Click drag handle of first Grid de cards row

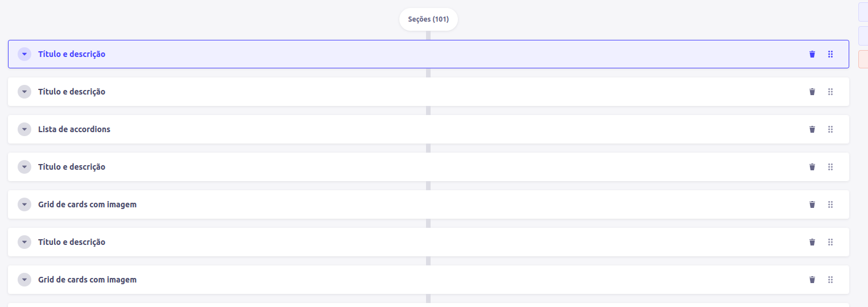pyautogui.click(x=830, y=204)
